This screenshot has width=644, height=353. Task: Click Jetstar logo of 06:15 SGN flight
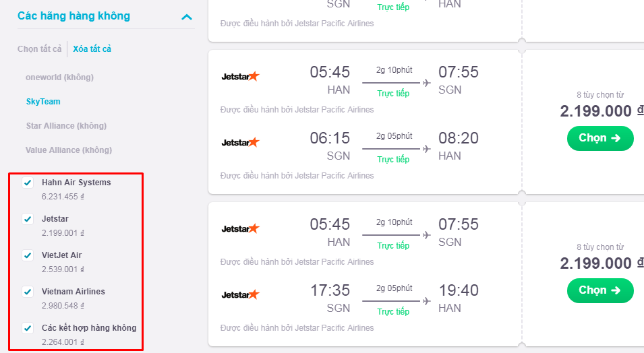240,142
